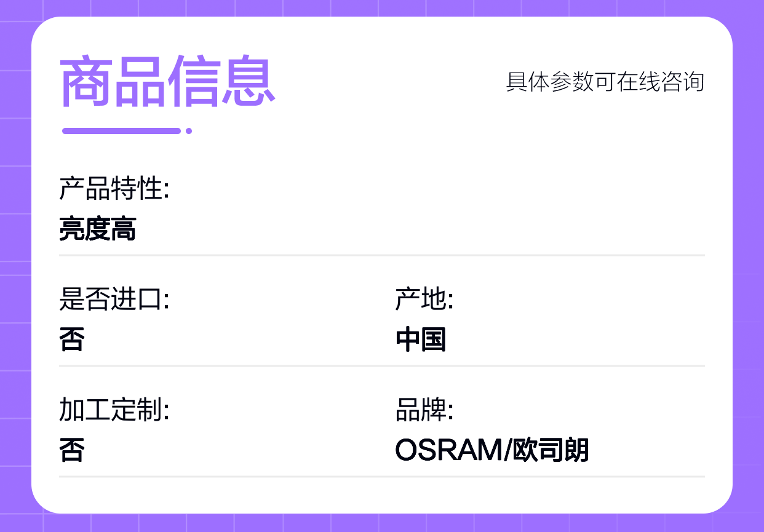Screen dimensions: 764x532
Task: Select the 是否进口 label
Action: pyautogui.click(x=114, y=300)
